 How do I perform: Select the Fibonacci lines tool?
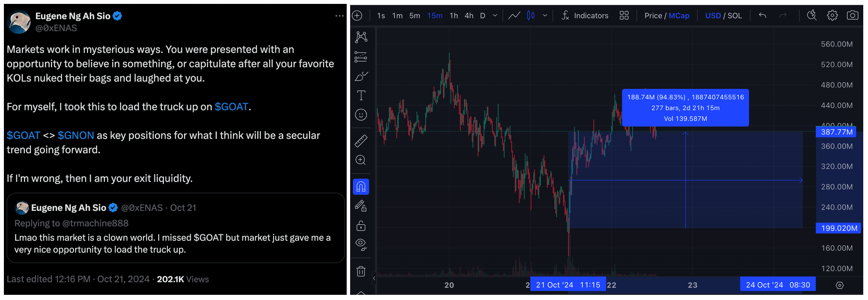point(361,57)
